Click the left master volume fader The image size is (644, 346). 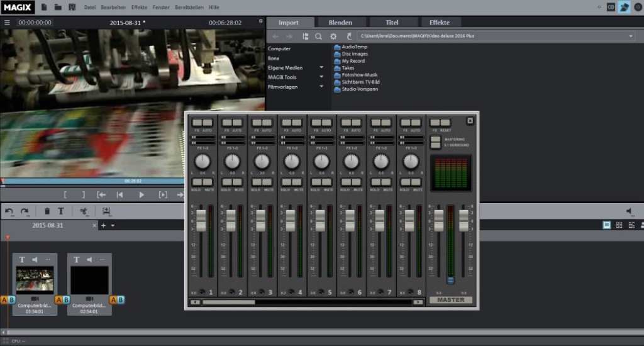click(x=438, y=220)
